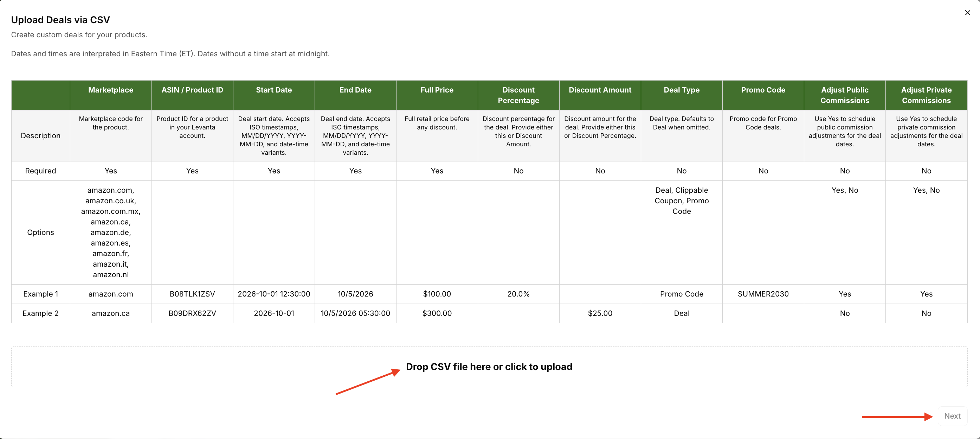
Task: Select the Description row label
Action: pos(41,135)
